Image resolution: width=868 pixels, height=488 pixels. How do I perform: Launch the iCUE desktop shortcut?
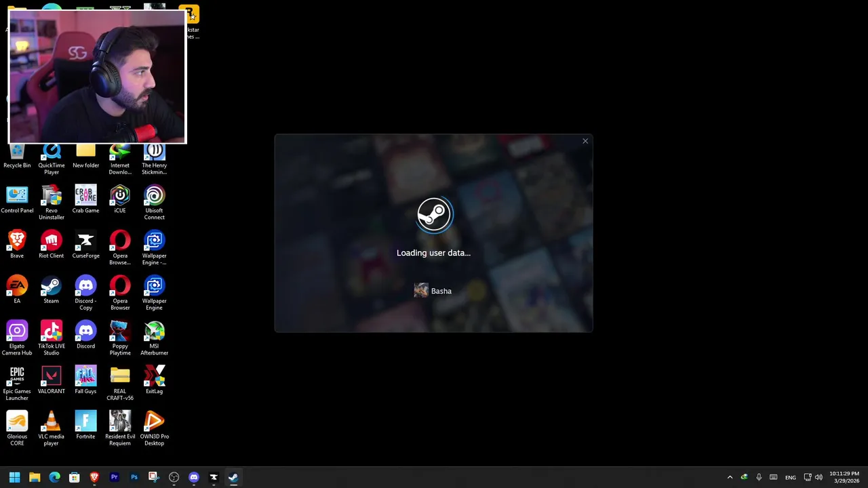point(120,199)
